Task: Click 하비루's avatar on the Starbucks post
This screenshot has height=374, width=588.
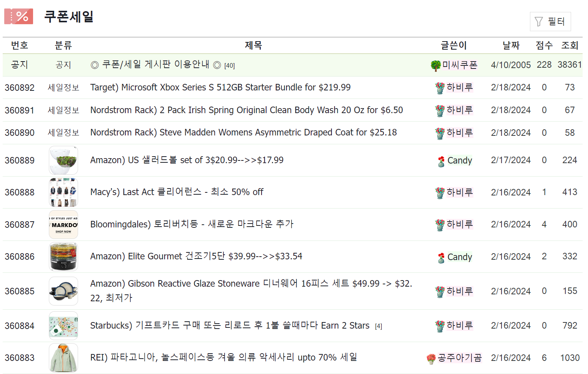Action: tap(439, 326)
